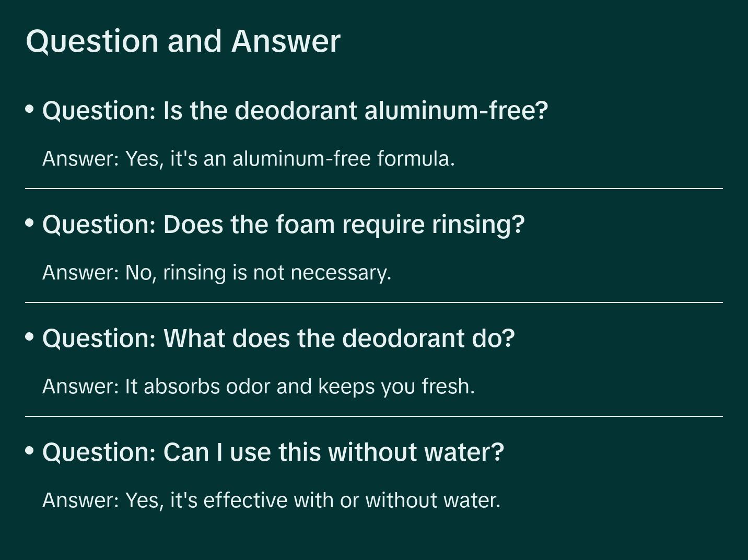Click the divider below the aluminum-free answer

[374, 188]
